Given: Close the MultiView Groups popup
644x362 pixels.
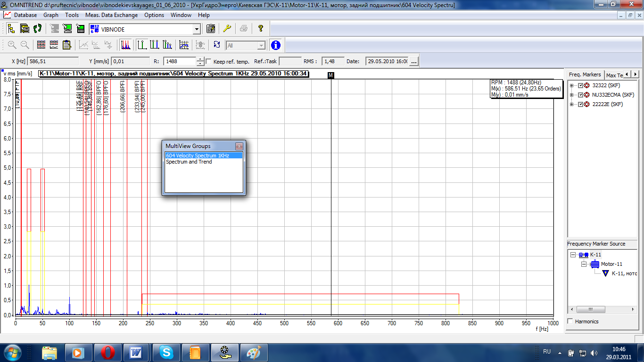Looking at the screenshot, I should (239, 146).
